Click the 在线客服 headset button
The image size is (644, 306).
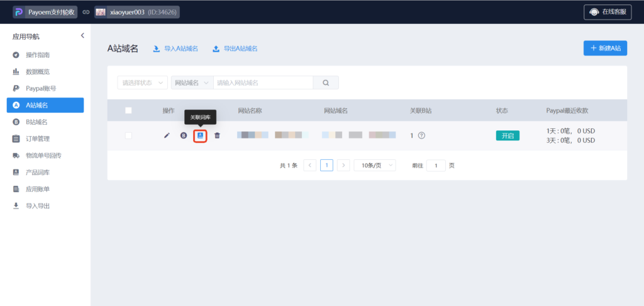click(608, 12)
